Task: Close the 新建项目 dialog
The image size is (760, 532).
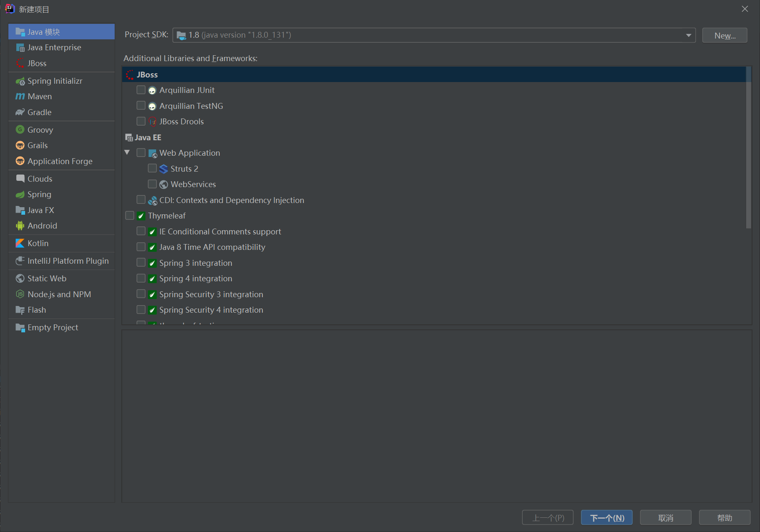Action: tap(745, 9)
